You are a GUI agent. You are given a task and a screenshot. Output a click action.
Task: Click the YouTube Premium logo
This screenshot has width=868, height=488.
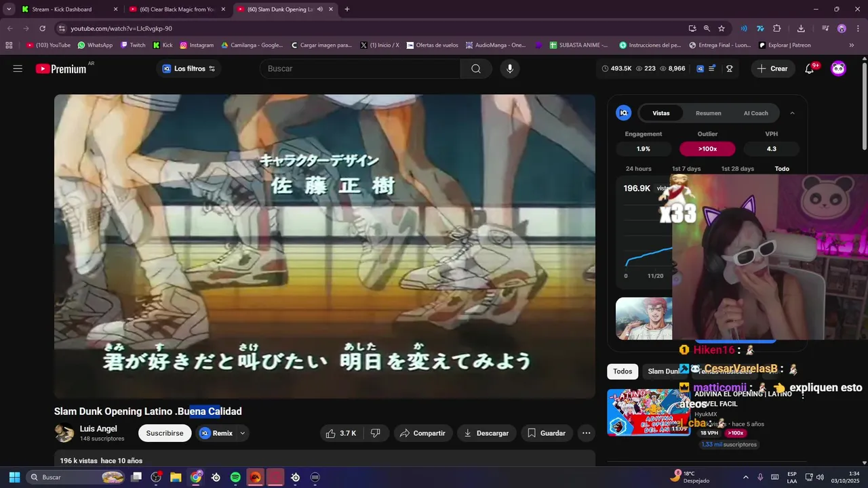click(61, 68)
